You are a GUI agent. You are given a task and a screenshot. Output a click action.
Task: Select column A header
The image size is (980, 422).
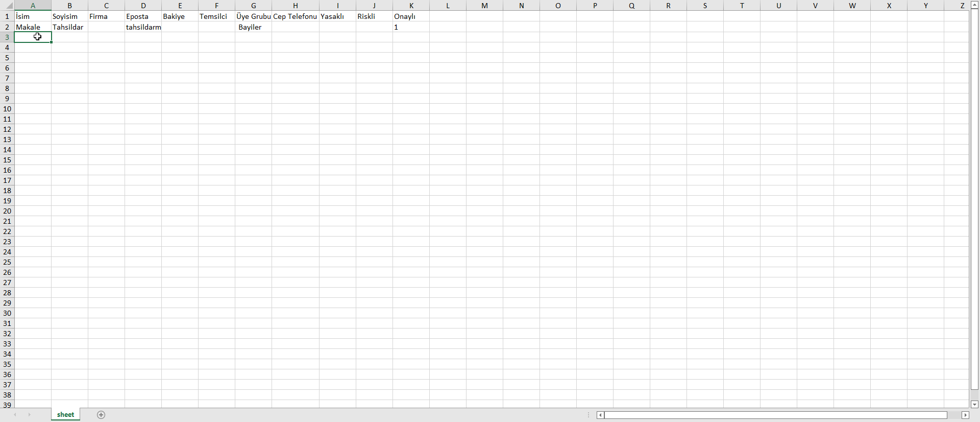pyautogui.click(x=33, y=6)
